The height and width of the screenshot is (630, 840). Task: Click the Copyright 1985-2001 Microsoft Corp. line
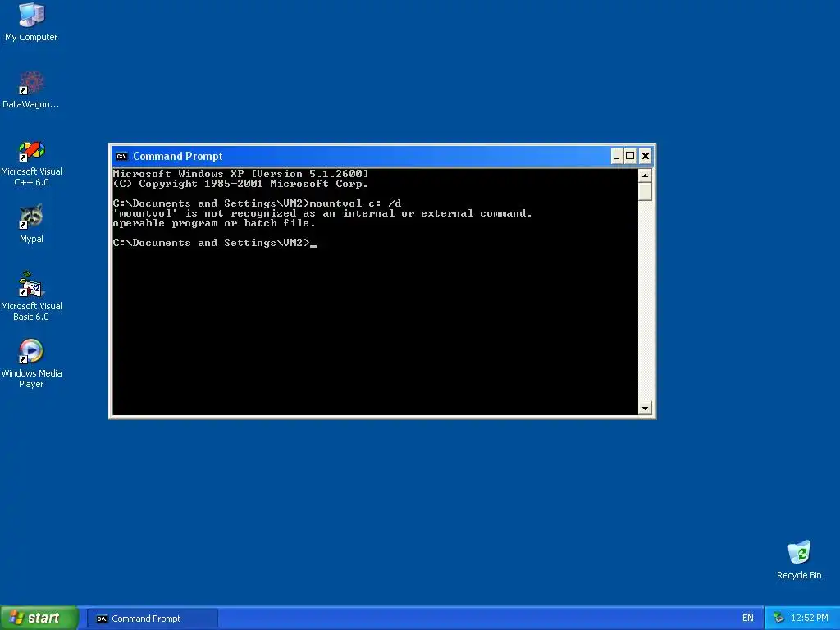[240, 184]
